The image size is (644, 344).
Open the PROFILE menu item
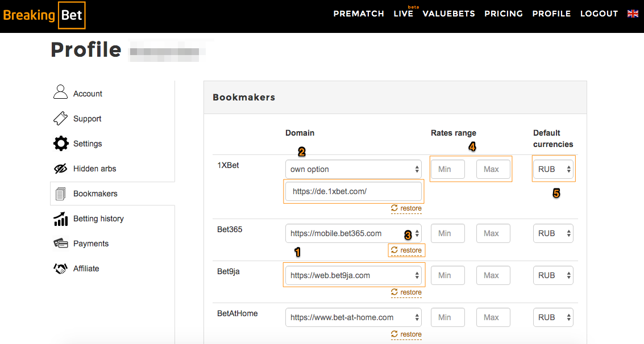551,14
